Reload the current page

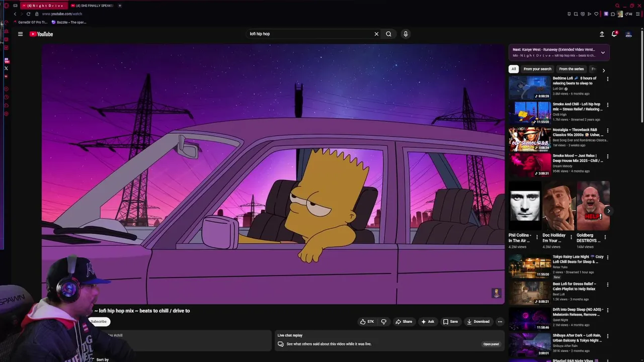(28, 14)
